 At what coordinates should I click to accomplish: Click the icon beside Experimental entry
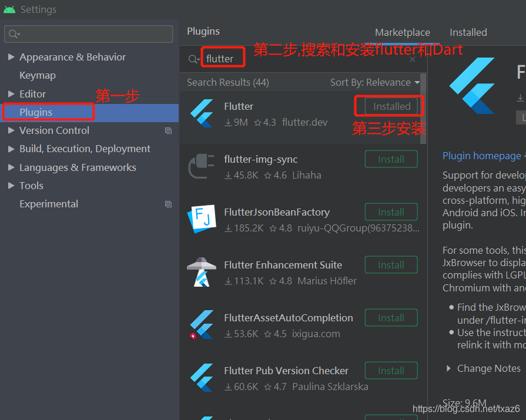[x=169, y=204]
